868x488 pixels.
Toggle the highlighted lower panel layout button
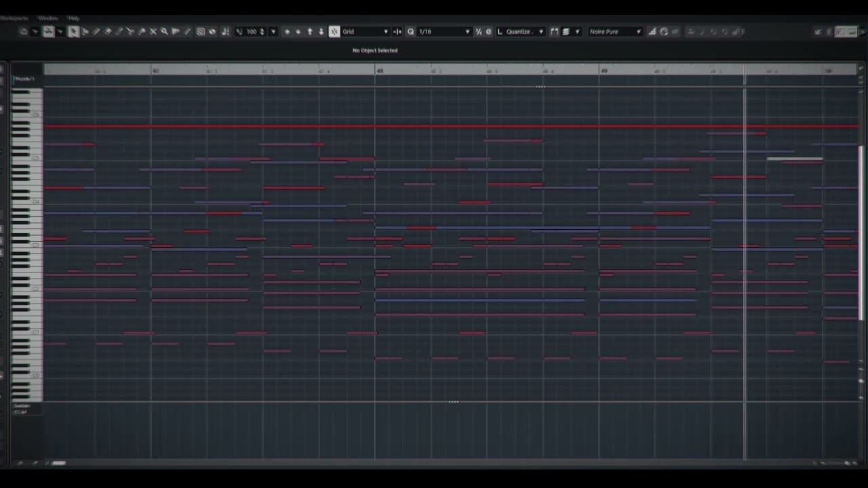(x=850, y=32)
